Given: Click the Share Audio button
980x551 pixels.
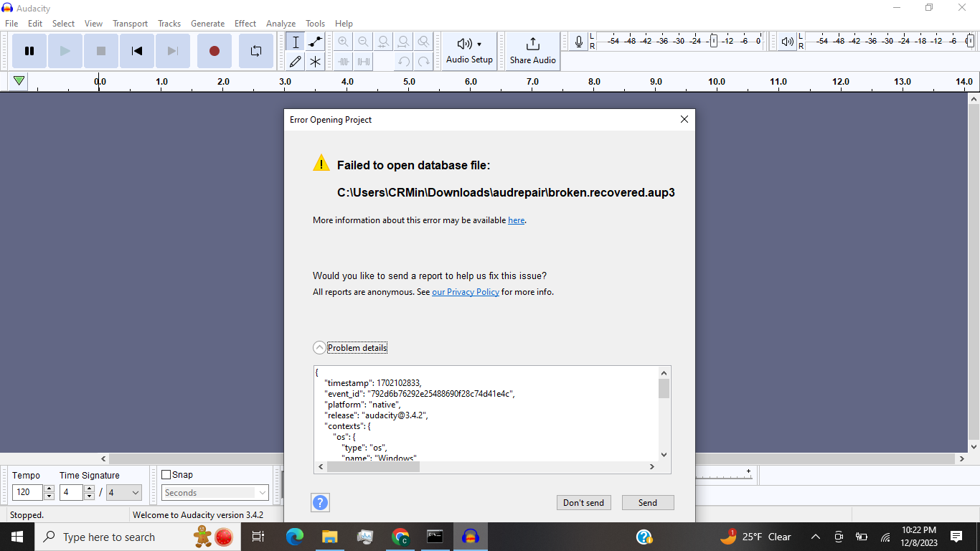Looking at the screenshot, I should (x=532, y=51).
